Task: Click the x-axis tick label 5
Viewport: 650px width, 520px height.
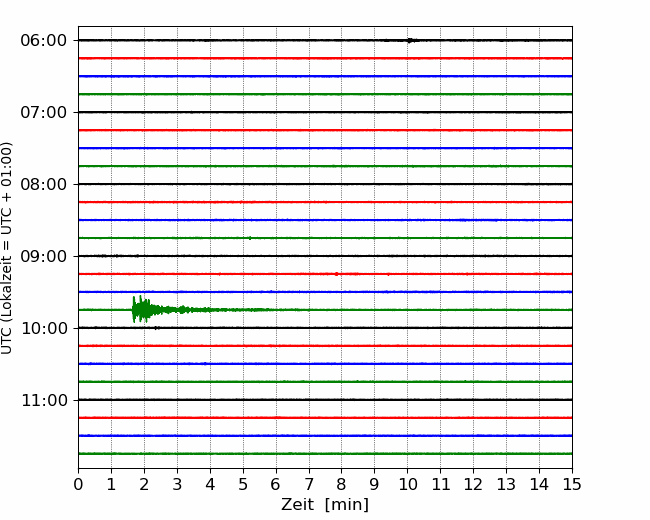Action: click(243, 484)
